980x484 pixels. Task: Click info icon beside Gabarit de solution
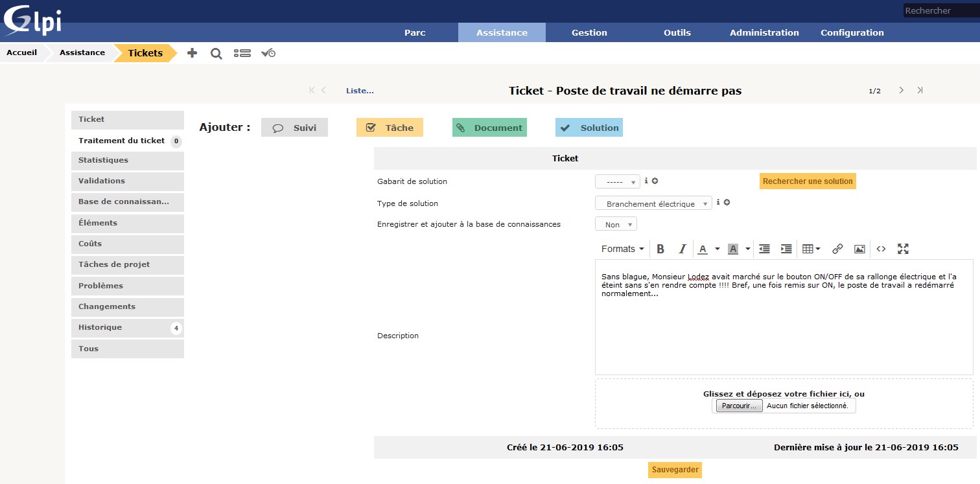[x=646, y=181]
